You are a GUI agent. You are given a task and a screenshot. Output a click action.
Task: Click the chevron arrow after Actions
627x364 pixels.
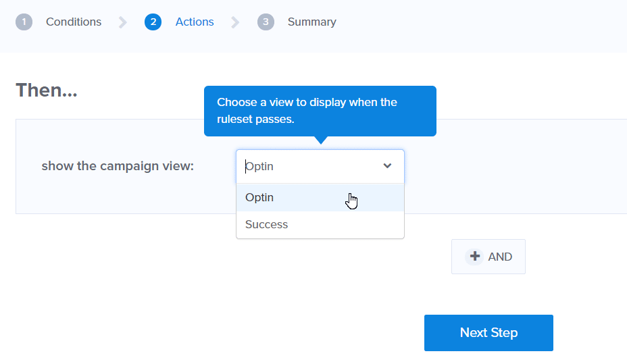[235, 22]
